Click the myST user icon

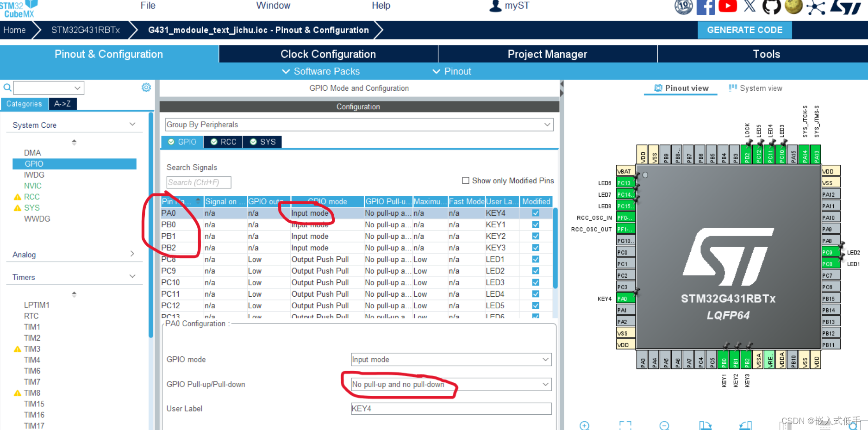pos(495,6)
